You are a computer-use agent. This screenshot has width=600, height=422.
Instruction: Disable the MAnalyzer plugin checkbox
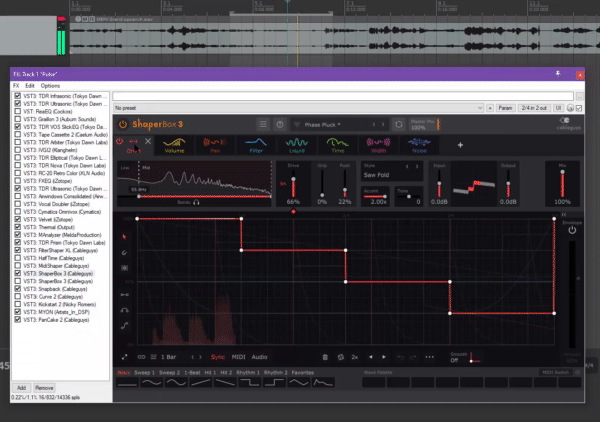coord(18,235)
